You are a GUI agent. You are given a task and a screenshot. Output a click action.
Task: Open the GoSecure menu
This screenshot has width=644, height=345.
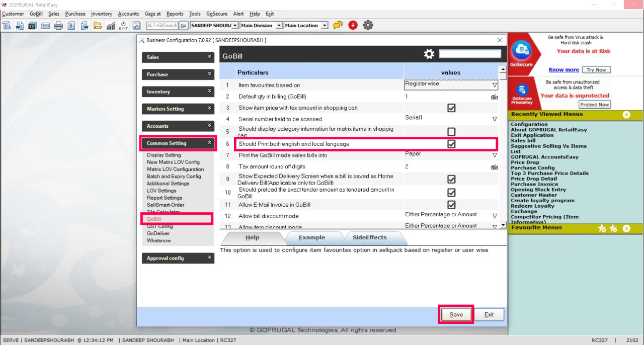click(x=217, y=14)
